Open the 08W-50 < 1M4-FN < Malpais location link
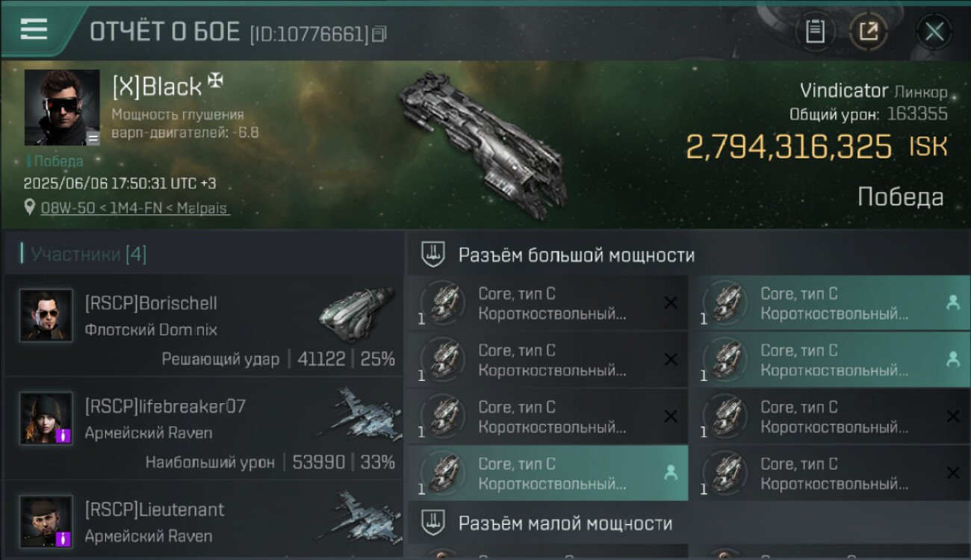971x560 pixels. 134,208
